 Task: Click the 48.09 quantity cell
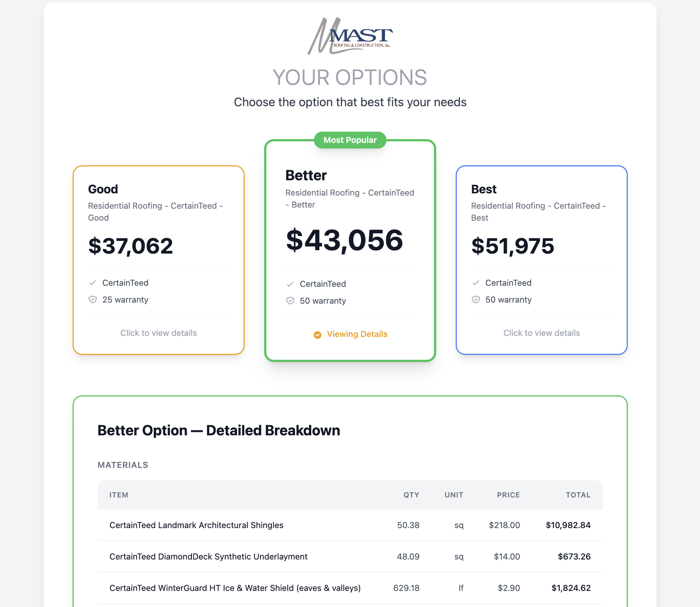pos(408,557)
